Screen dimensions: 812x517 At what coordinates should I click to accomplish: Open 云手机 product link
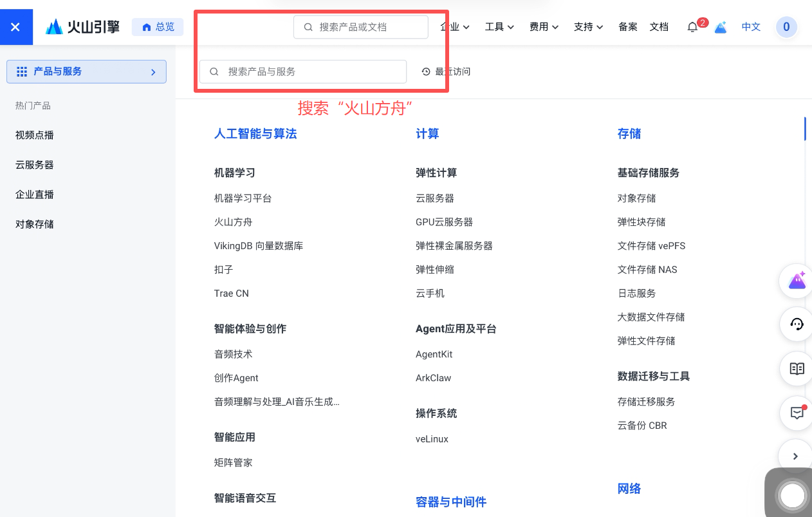430,294
